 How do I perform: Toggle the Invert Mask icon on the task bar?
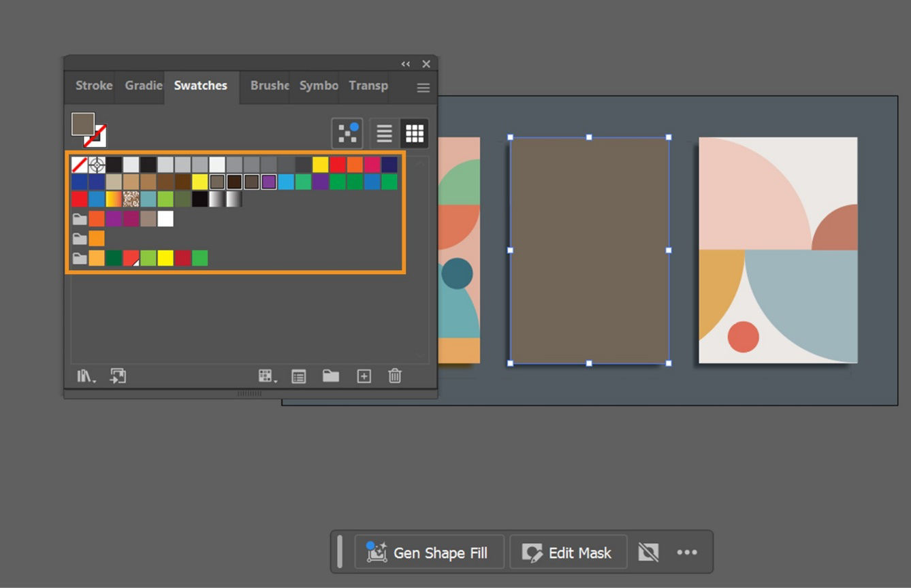click(x=648, y=552)
